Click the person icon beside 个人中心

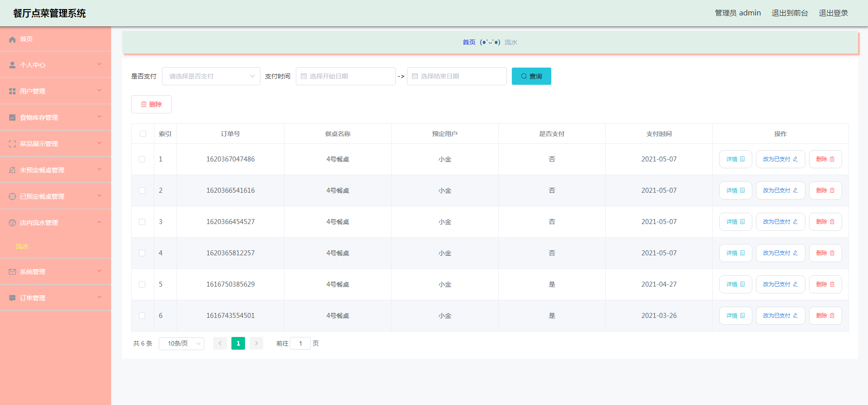pyautogui.click(x=12, y=65)
